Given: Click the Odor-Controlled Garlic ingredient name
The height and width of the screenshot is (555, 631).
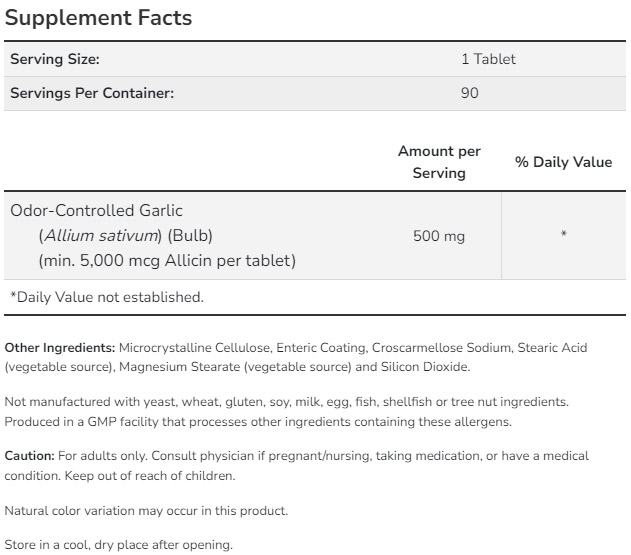Looking at the screenshot, I should pyautogui.click(x=97, y=210).
